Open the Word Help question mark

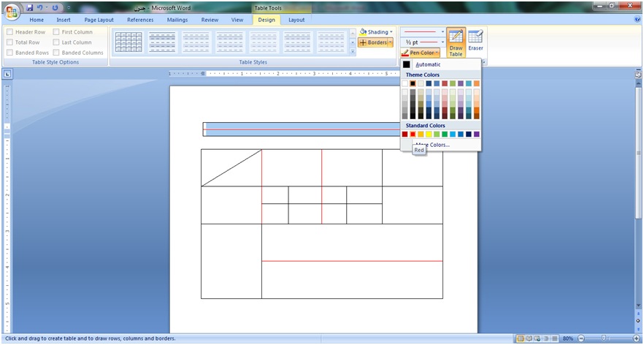pyautogui.click(x=637, y=19)
